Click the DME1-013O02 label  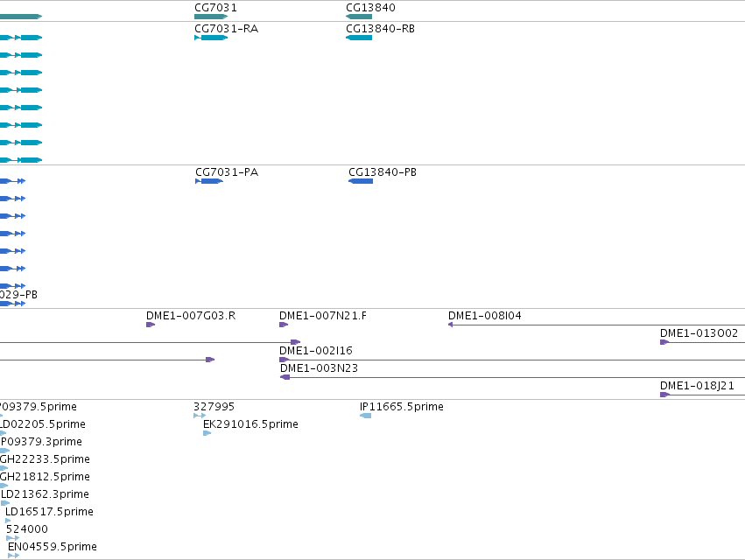point(699,333)
